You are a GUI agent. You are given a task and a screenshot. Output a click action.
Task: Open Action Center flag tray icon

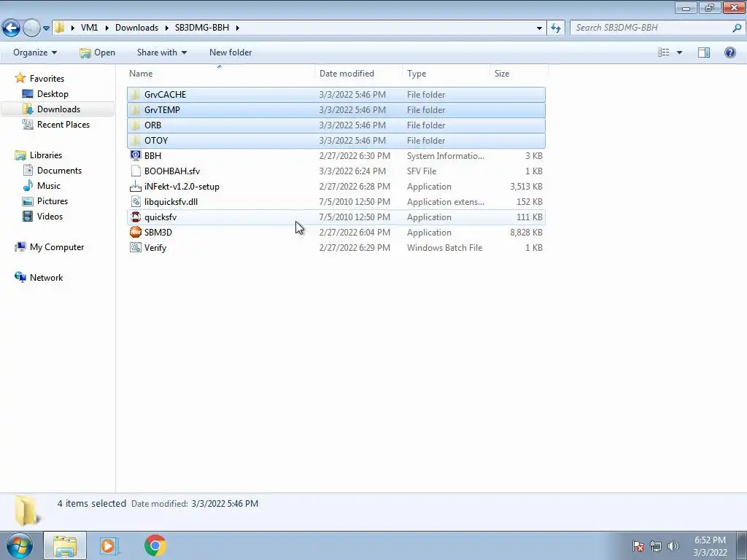point(638,546)
